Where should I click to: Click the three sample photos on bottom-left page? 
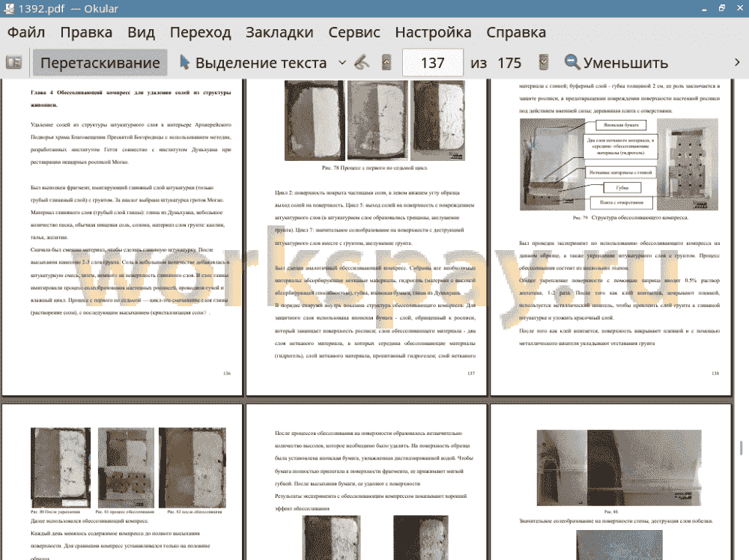[x=129, y=468]
